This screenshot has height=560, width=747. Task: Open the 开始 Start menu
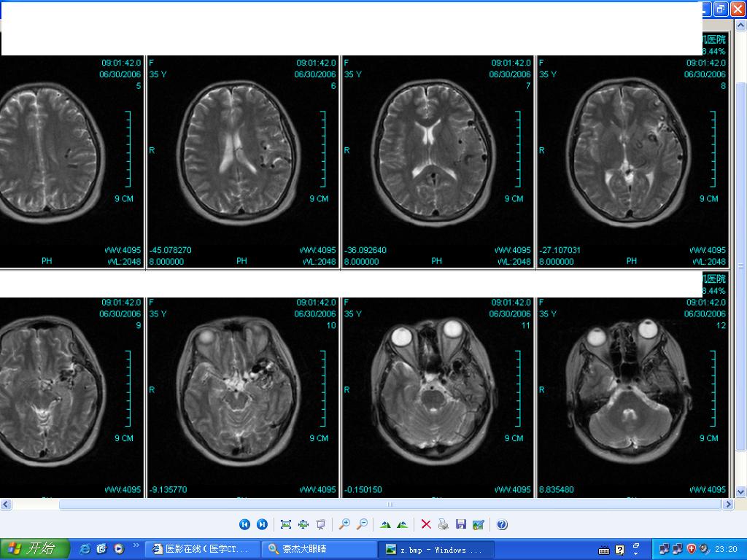[x=34, y=549]
